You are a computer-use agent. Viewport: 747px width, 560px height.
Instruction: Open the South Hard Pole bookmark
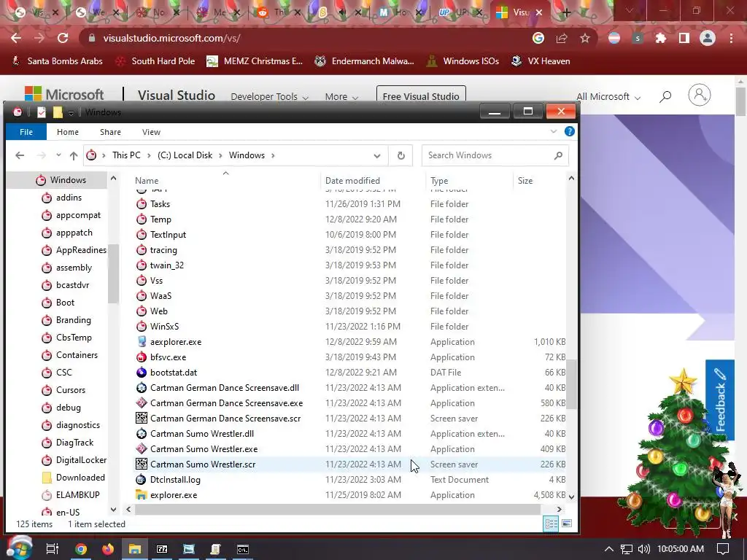[155, 61]
